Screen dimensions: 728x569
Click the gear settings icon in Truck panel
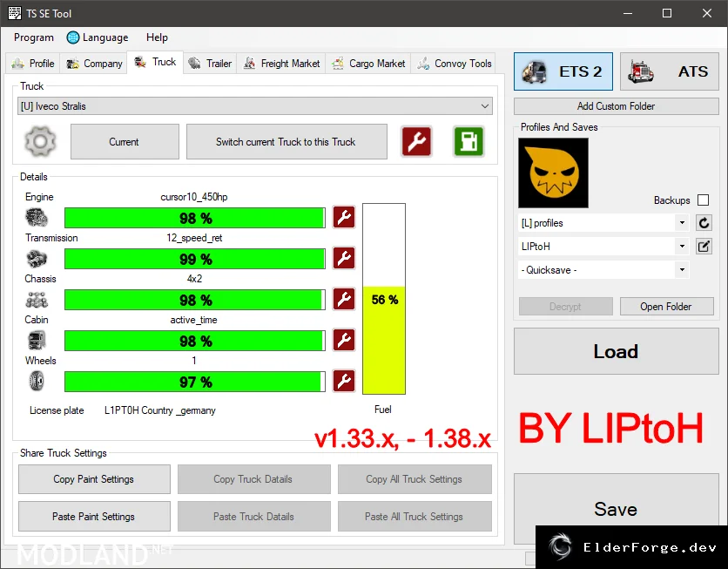point(40,141)
